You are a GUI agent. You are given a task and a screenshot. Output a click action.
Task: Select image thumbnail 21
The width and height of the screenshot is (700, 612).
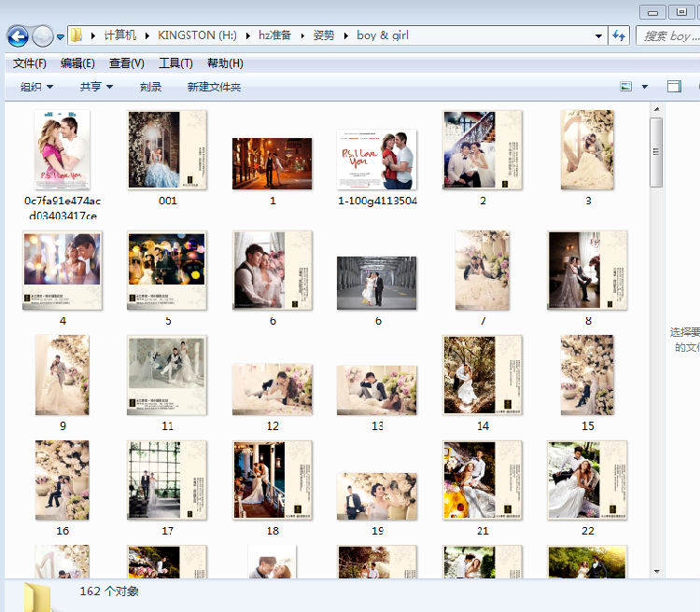coord(483,480)
